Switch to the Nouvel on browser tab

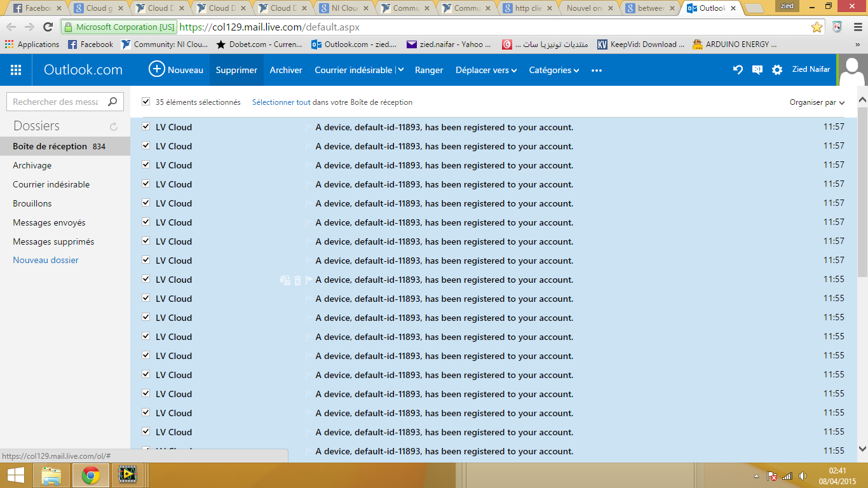(x=589, y=8)
